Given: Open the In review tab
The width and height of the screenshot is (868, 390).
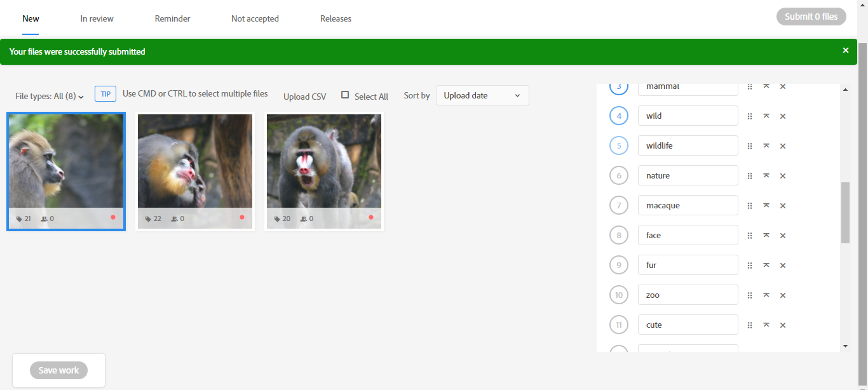Looking at the screenshot, I should 97,18.
